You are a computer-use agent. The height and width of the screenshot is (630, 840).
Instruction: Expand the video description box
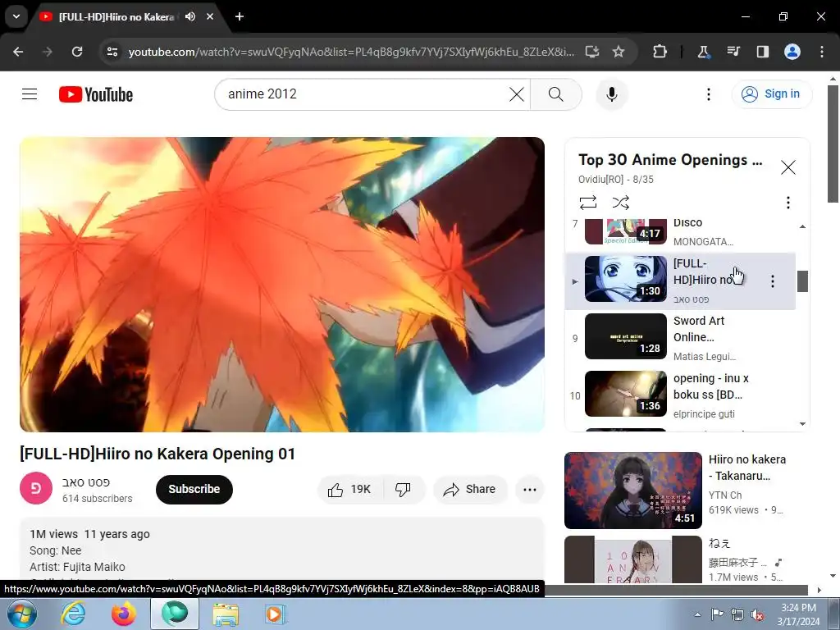[282, 550]
